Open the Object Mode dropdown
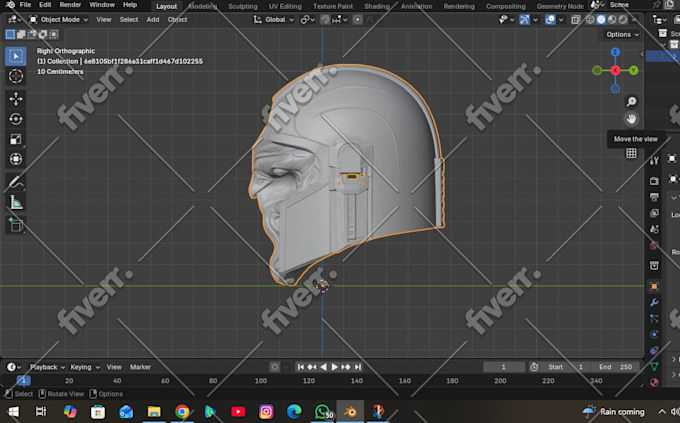The width and height of the screenshot is (680, 423). [59, 20]
